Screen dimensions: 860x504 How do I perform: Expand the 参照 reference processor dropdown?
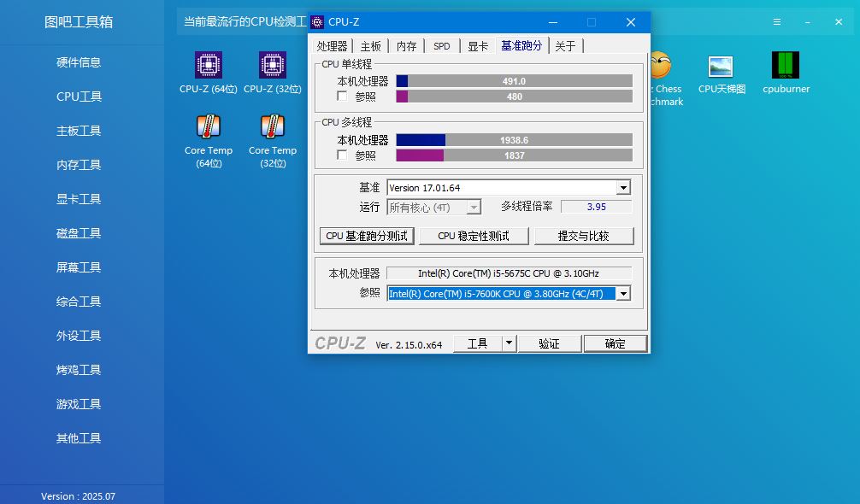(x=623, y=294)
